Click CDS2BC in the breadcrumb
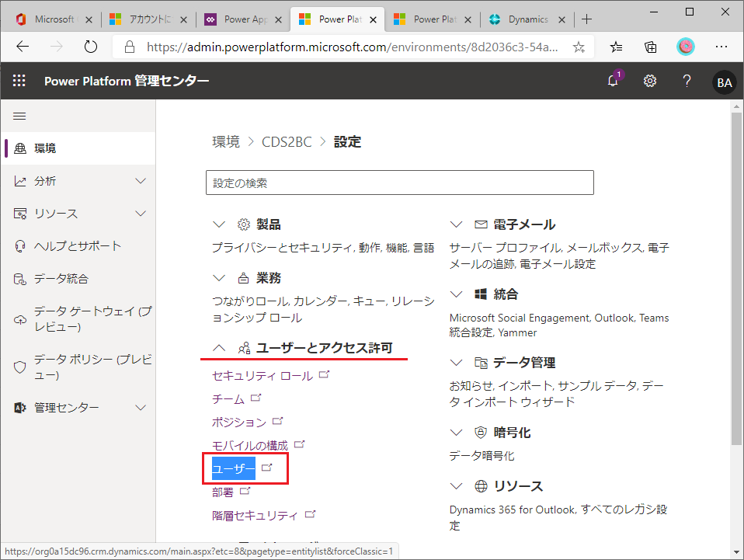Screen dimensions: 744x560 point(287,142)
